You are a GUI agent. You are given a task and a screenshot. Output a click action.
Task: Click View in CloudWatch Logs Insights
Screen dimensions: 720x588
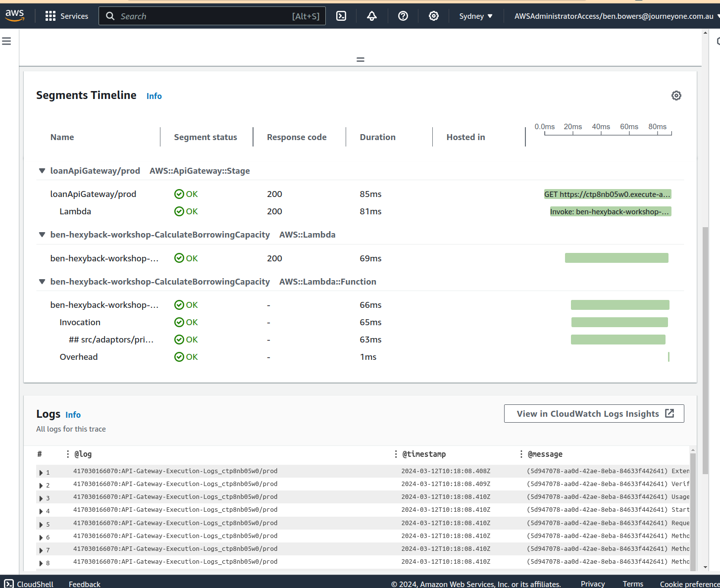coord(594,414)
